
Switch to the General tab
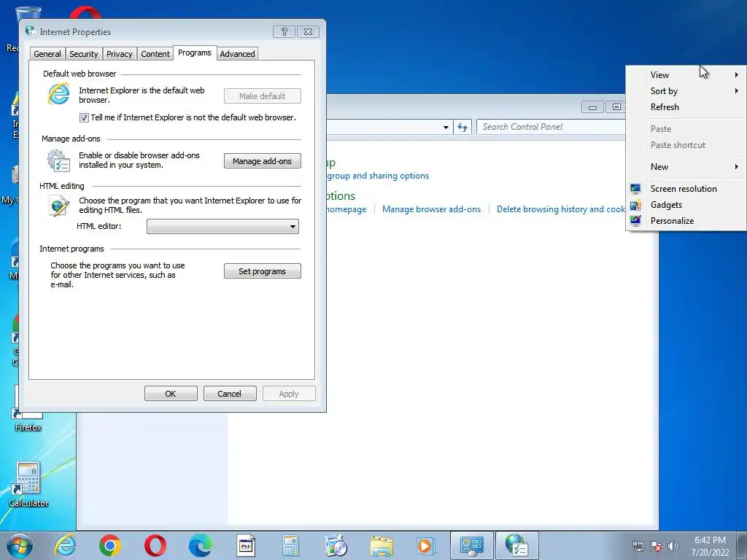(47, 54)
